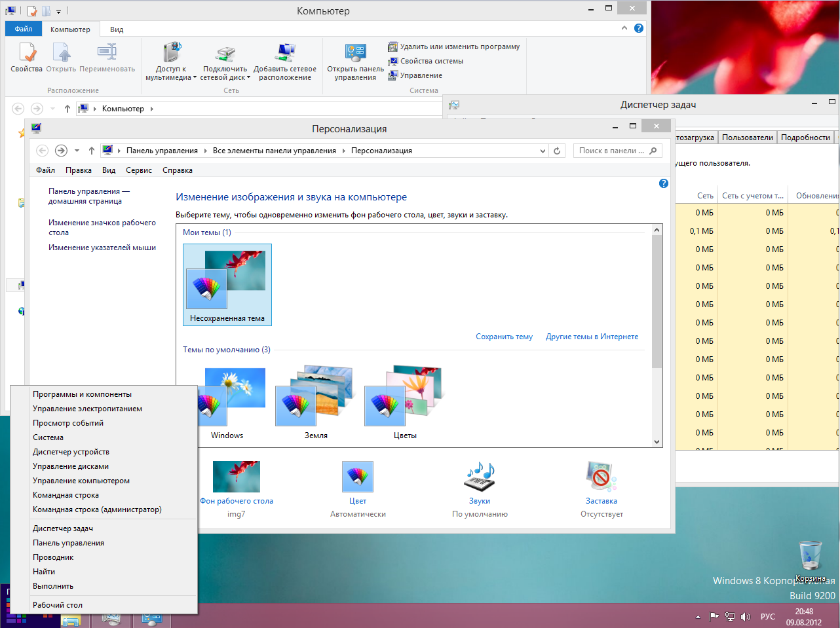Image resolution: width=840 pixels, height=628 pixels.
Task: Open Изменение значков рабочего стола link
Action: [102, 227]
